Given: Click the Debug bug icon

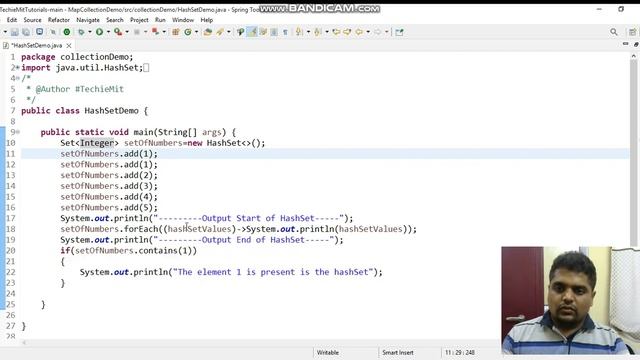Looking at the screenshot, I should 81,32.
